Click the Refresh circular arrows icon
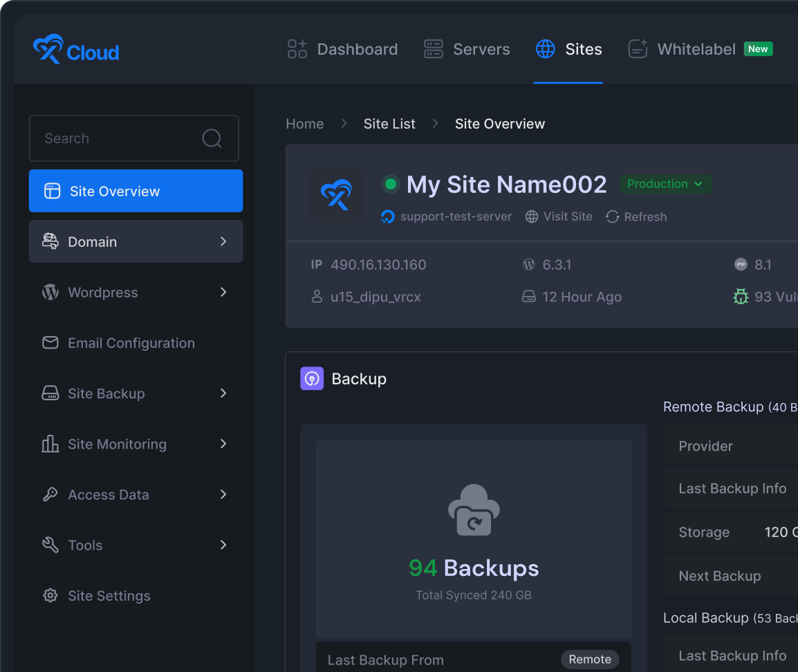 pyautogui.click(x=612, y=217)
